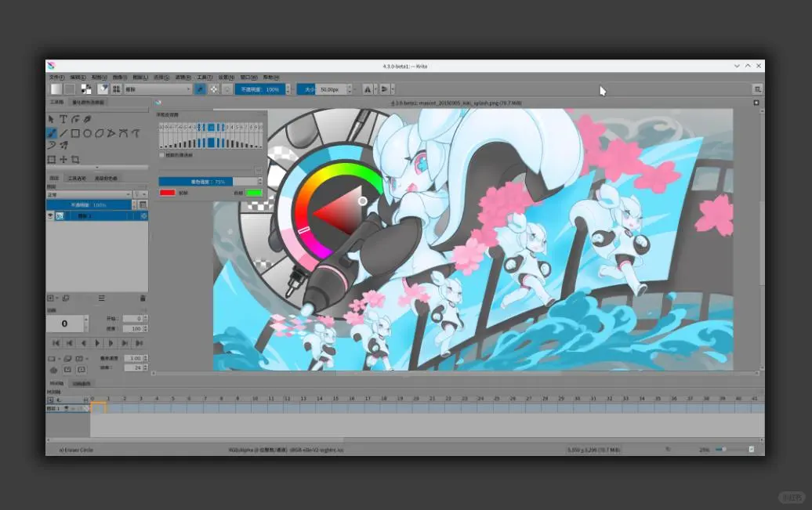
Task: Adjust the toolbar opacity 100% slider
Action: pos(260,89)
